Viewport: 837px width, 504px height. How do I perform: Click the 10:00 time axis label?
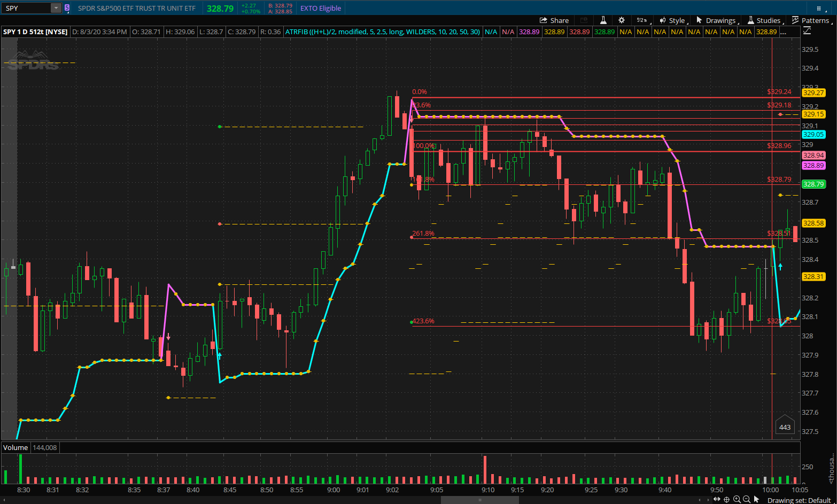pos(771,490)
